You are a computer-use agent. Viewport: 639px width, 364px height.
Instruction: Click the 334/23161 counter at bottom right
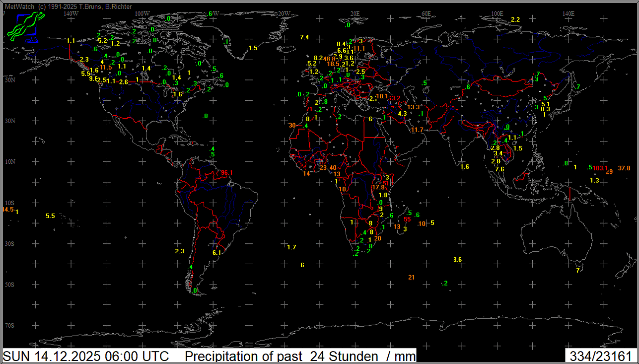[601, 357]
